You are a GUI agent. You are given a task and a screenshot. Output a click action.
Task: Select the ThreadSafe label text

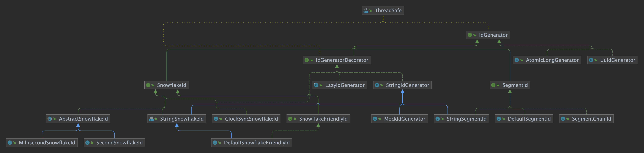(x=388, y=11)
